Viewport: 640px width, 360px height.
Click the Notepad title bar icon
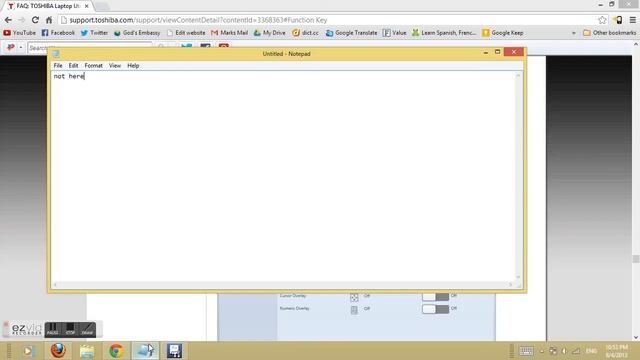[x=56, y=54]
